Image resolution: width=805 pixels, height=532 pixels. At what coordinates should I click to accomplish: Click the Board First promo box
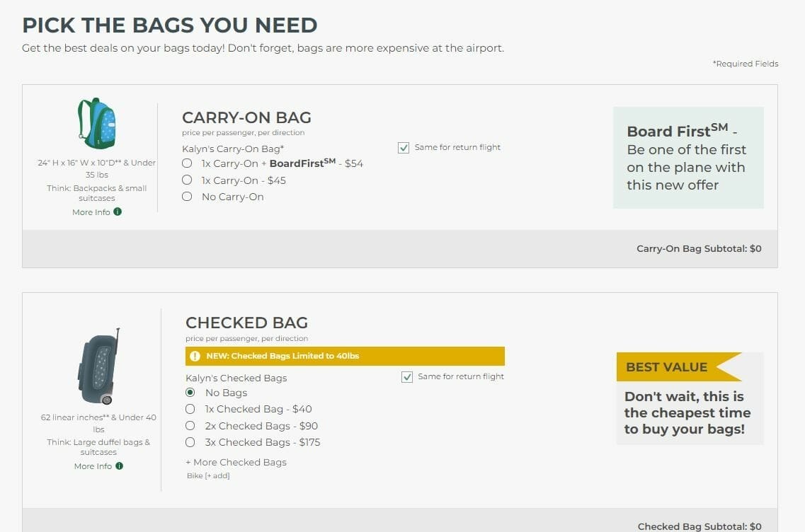click(x=687, y=158)
